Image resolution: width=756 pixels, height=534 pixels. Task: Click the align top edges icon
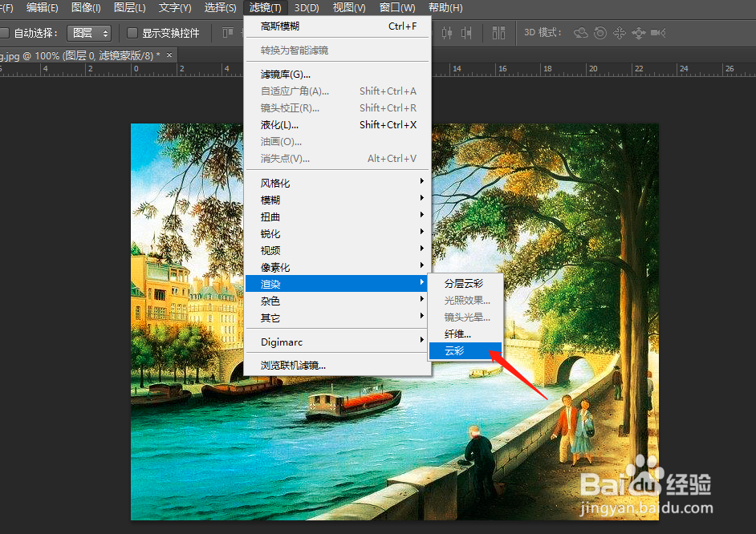(x=228, y=33)
